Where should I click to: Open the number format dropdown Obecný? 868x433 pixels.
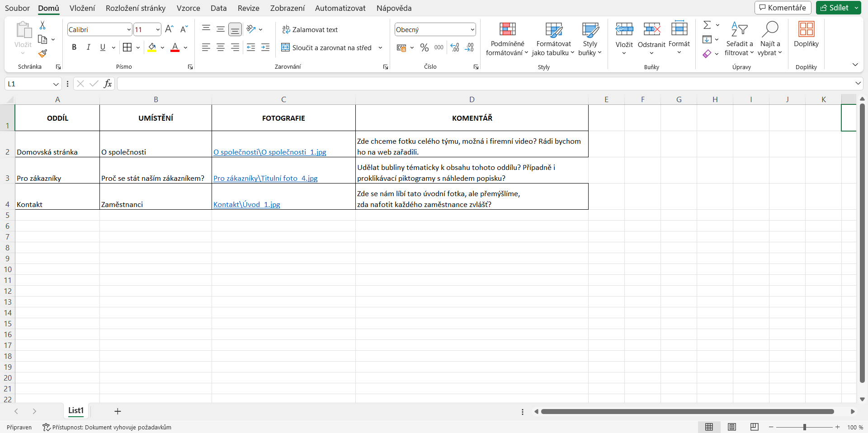[472, 30]
